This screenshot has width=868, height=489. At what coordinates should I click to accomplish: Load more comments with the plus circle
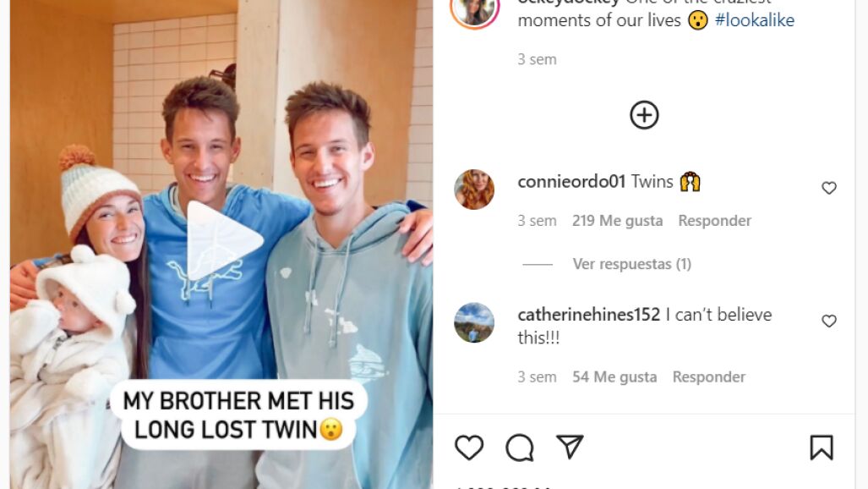(x=644, y=115)
